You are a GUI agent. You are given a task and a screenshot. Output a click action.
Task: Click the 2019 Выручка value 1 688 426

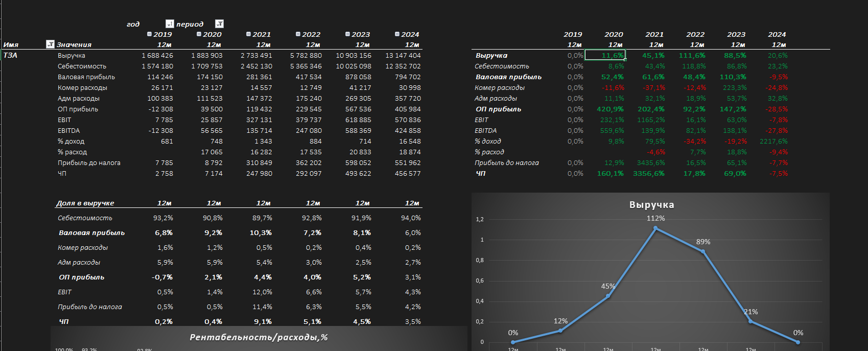pyautogui.click(x=157, y=55)
